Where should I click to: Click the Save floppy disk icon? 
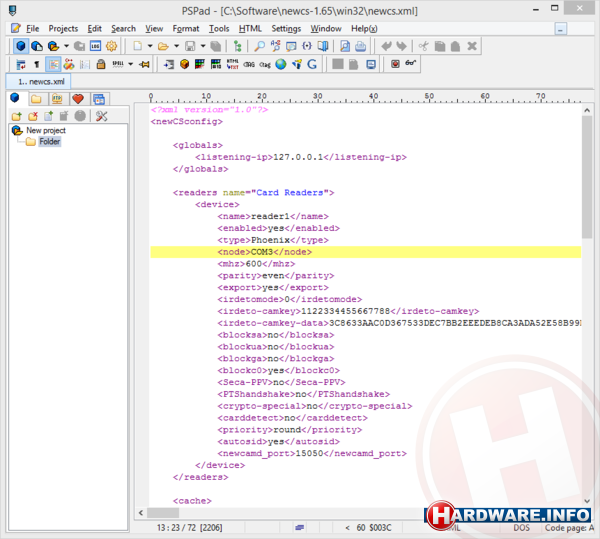pyautogui.click(x=190, y=46)
